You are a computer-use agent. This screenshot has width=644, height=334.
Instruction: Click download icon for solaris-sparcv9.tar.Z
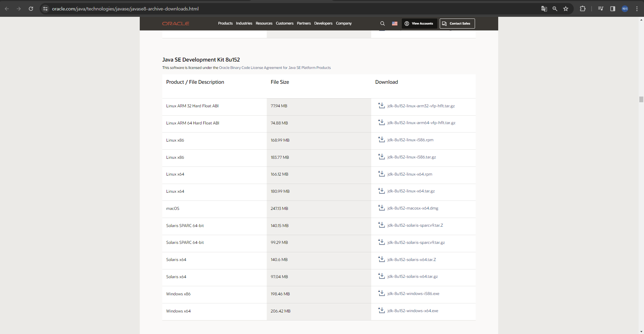click(382, 225)
